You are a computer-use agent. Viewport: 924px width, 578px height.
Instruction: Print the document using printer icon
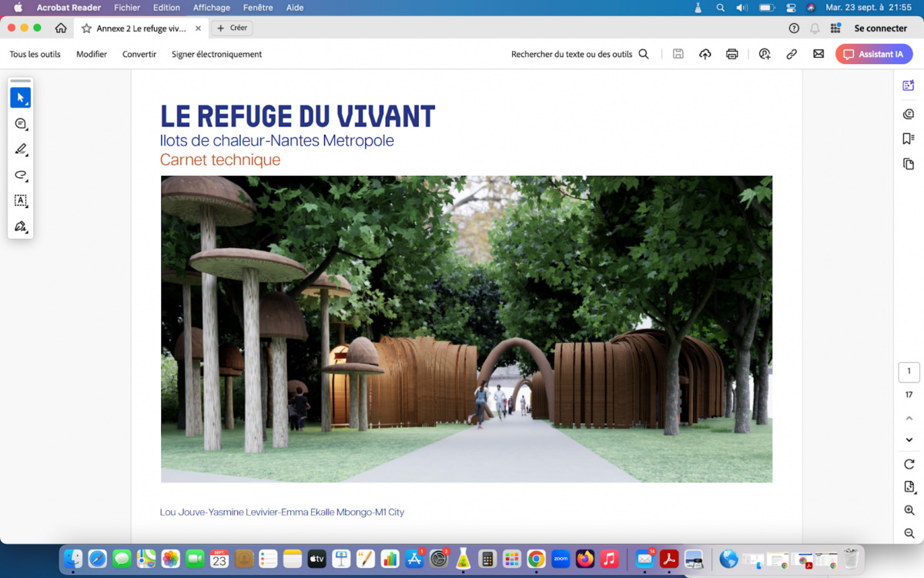coord(731,54)
